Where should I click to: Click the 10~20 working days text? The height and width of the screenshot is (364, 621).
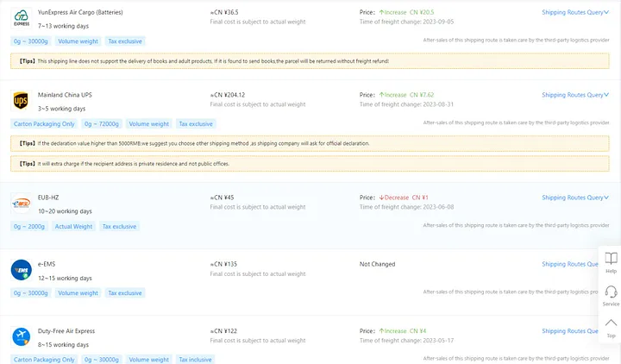point(65,211)
